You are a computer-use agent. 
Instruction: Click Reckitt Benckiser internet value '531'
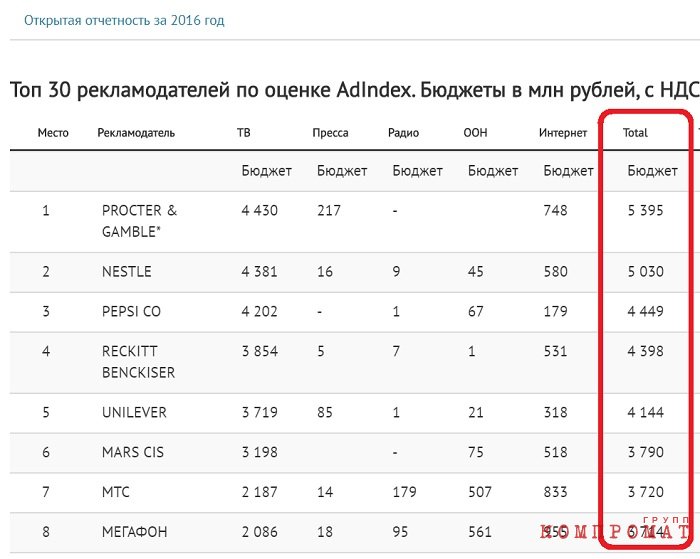[x=555, y=351]
